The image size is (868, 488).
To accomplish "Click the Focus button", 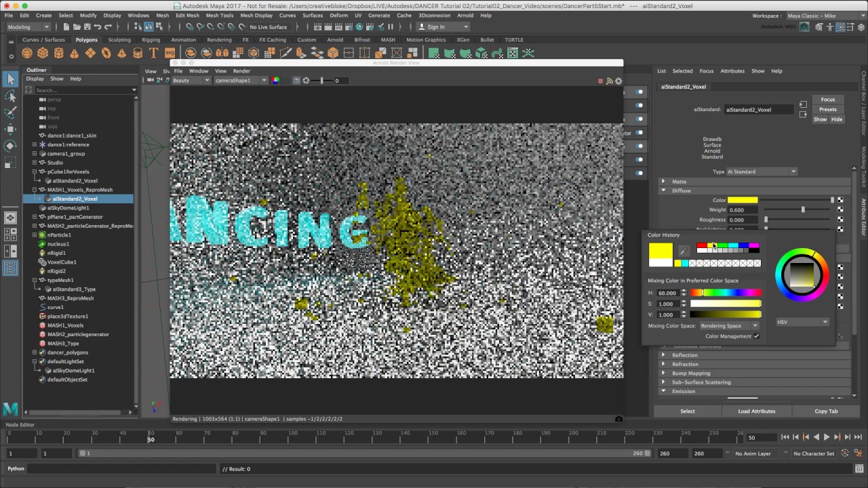I will (x=828, y=100).
